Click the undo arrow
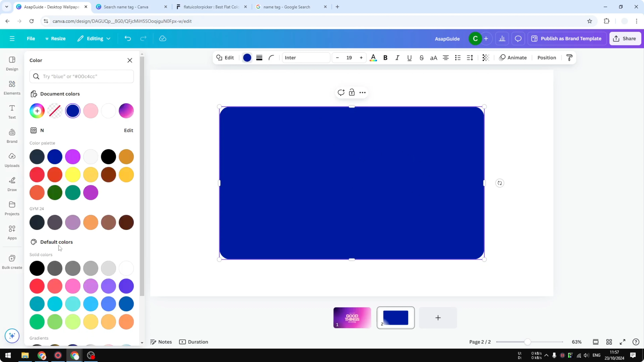Screen dimensions: 644x362 [128, 38]
